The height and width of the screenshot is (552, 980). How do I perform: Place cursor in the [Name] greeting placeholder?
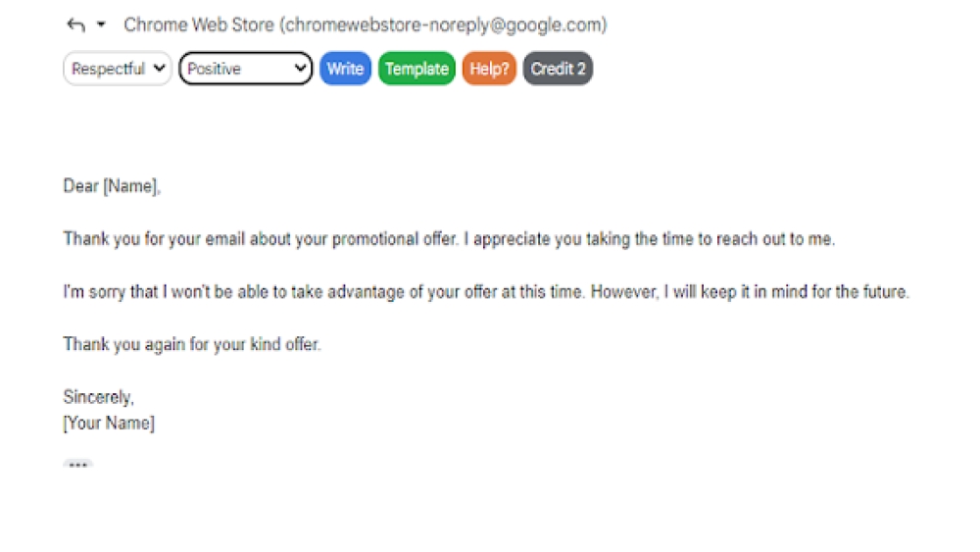coord(131,186)
